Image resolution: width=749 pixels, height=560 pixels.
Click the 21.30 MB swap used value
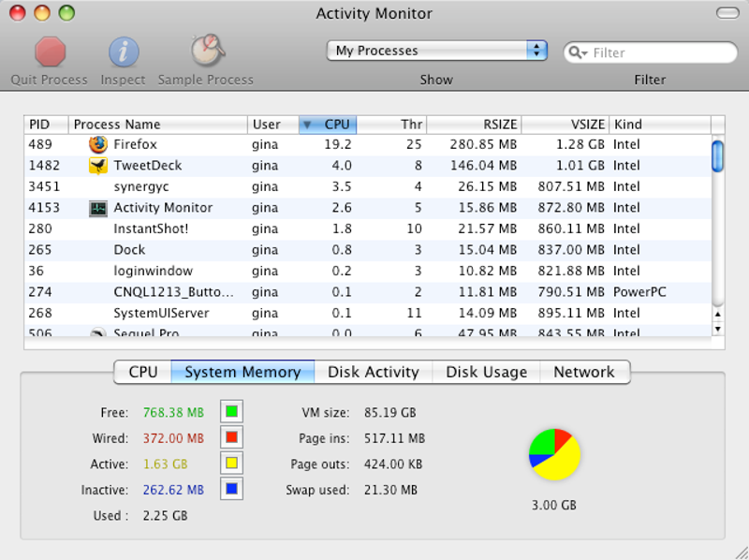point(390,490)
